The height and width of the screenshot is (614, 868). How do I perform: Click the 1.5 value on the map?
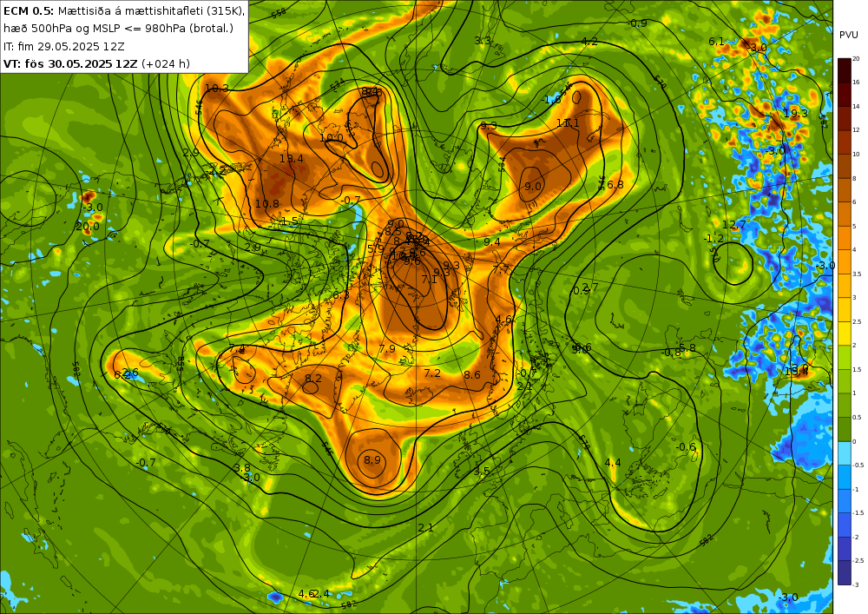click(290, 221)
